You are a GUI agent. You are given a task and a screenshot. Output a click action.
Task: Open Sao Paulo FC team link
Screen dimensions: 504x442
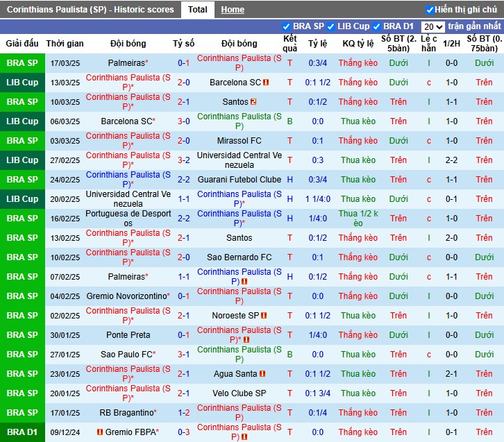[x=128, y=355]
